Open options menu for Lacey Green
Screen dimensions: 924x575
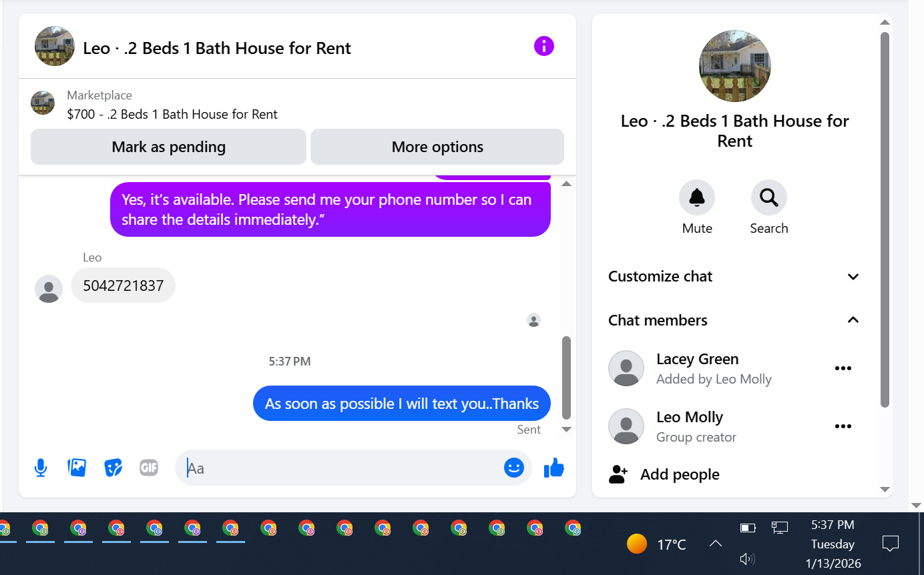(x=843, y=368)
